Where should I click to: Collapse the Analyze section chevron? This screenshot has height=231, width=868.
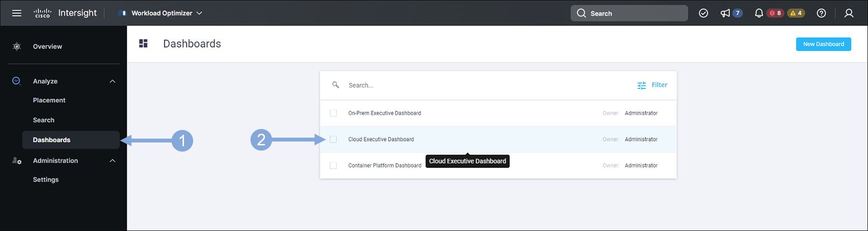(113, 81)
